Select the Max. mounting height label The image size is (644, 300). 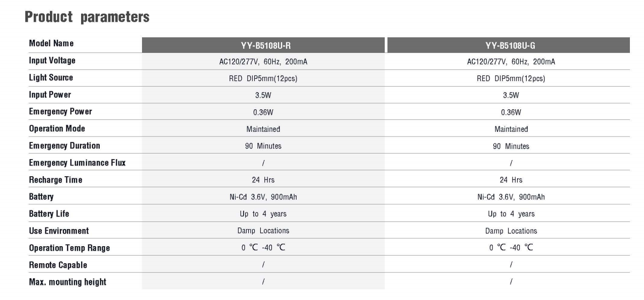[67, 282]
